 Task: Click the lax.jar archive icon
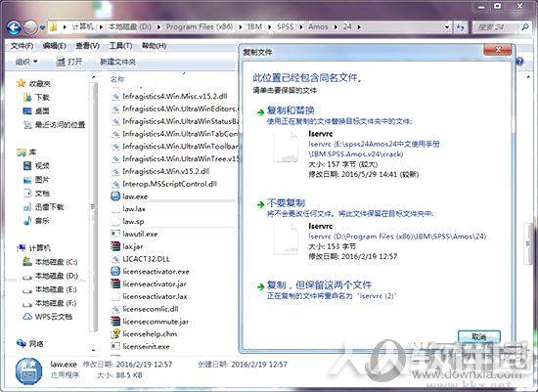click(x=115, y=246)
